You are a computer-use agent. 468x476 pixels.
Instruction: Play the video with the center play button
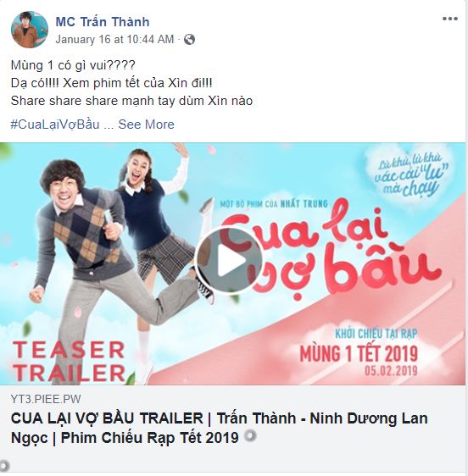[x=229, y=261]
